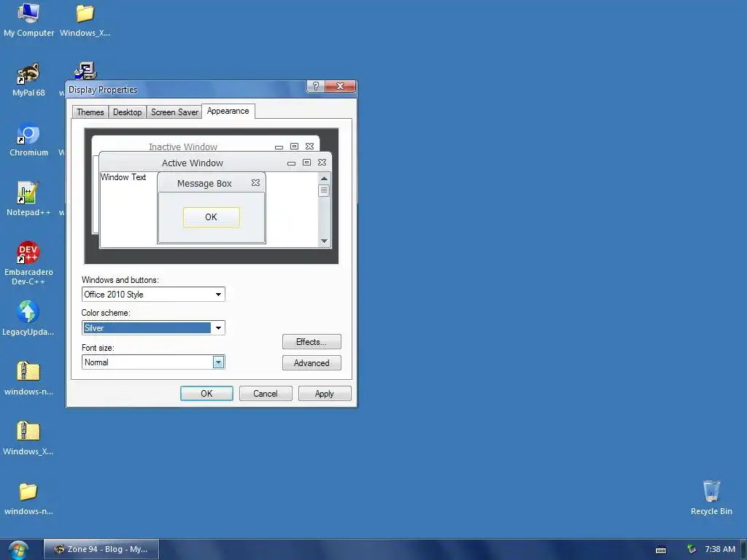747x560 pixels.
Task: Click the tray icon next to clock
Action: [x=692, y=549]
